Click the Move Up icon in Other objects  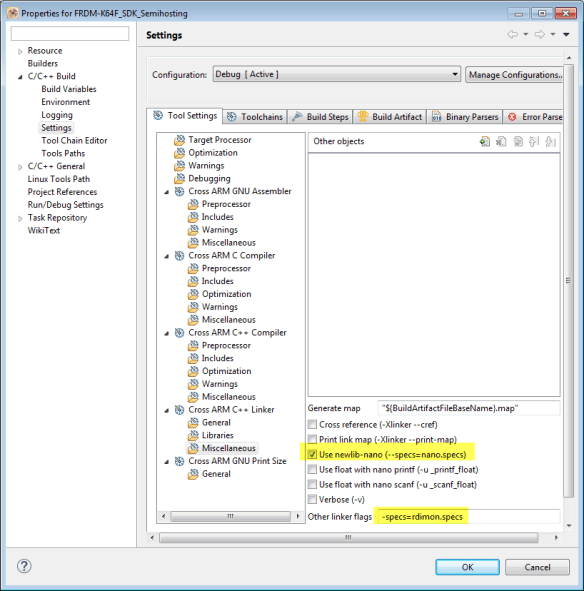(x=534, y=142)
